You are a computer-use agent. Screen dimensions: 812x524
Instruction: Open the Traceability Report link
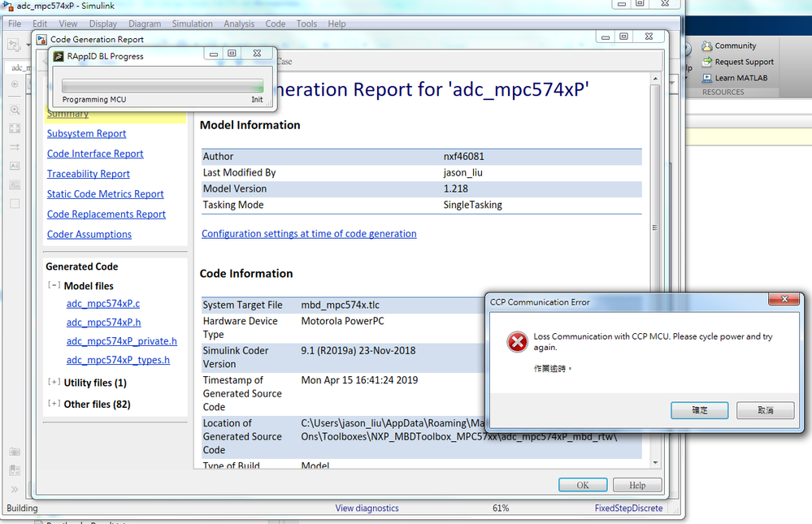click(89, 174)
